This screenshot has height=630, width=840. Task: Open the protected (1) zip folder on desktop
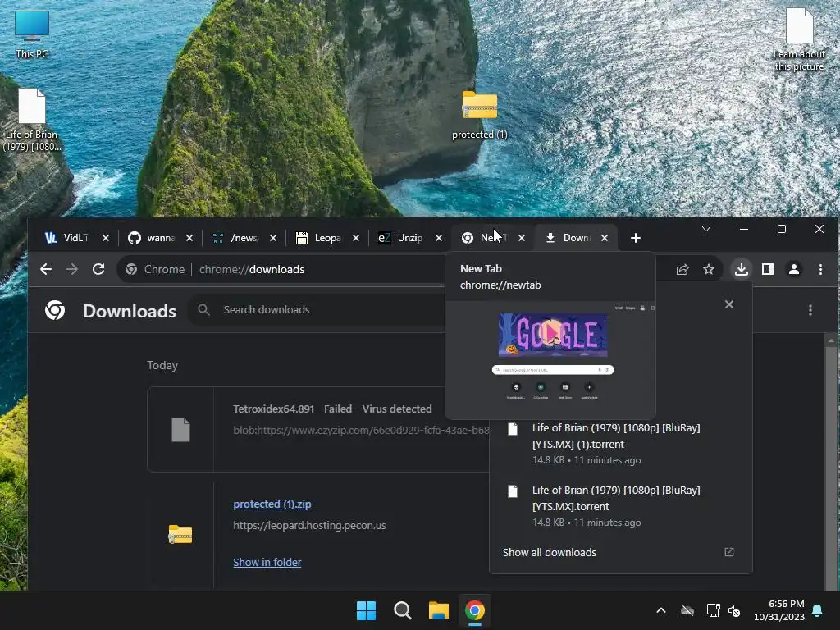[479, 115]
